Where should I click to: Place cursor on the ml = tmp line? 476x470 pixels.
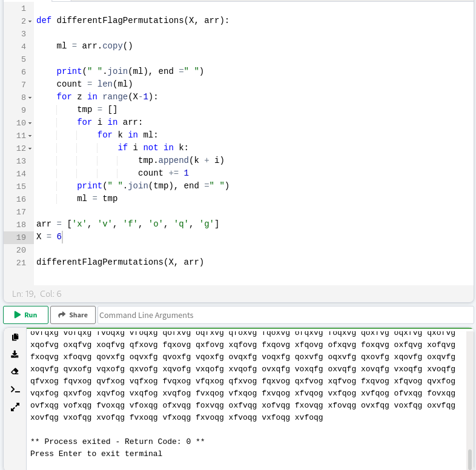point(97,199)
